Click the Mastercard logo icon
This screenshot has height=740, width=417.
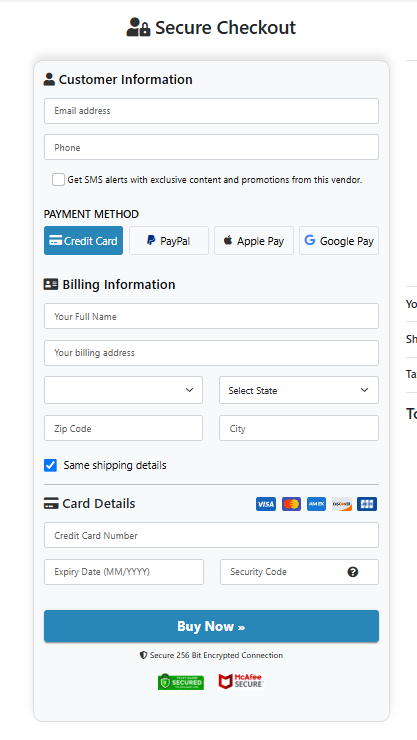[291, 504]
